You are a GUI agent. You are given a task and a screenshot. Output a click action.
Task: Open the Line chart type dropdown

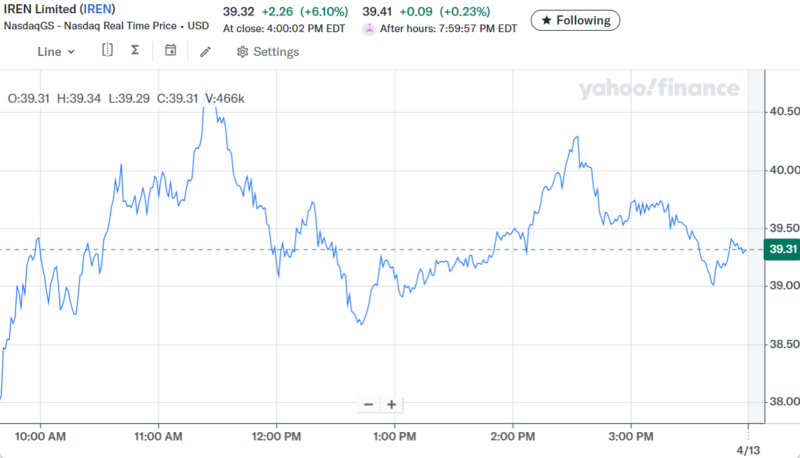click(x=56, y=51)
